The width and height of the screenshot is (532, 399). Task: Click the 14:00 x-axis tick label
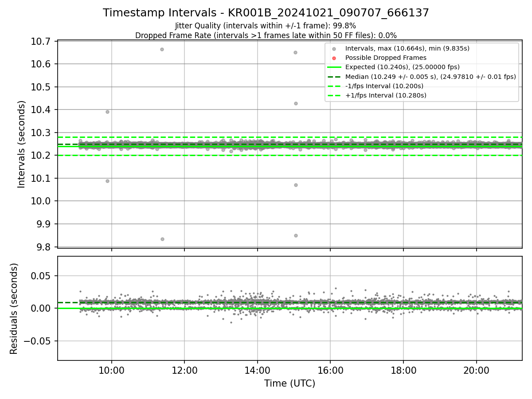click(258, 371)
